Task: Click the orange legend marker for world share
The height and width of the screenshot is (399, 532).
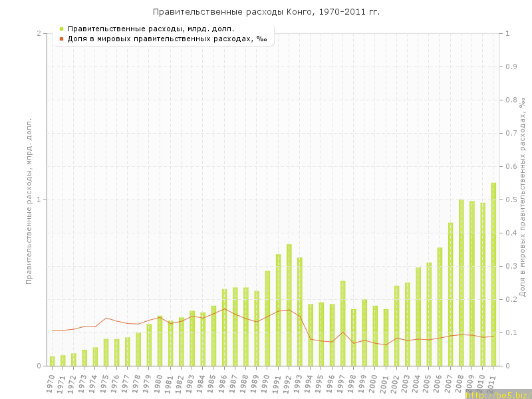Action: pos(61,39)
